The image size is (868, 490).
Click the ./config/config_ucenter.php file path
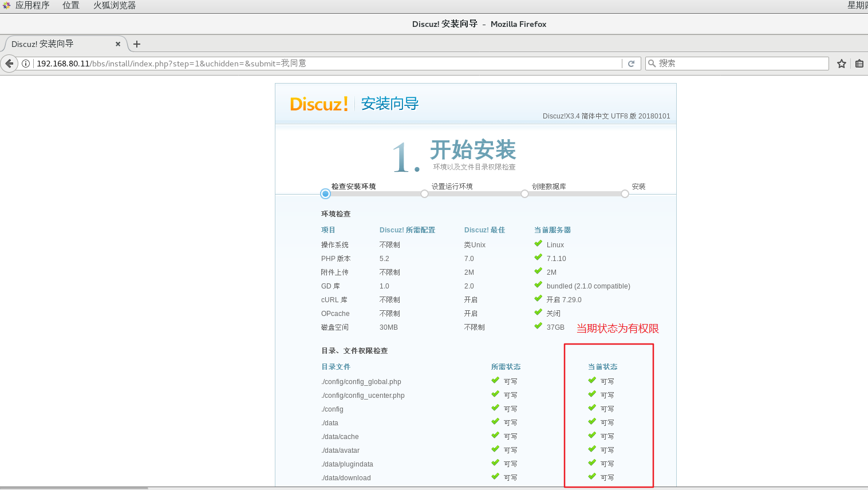click(363, 396)
